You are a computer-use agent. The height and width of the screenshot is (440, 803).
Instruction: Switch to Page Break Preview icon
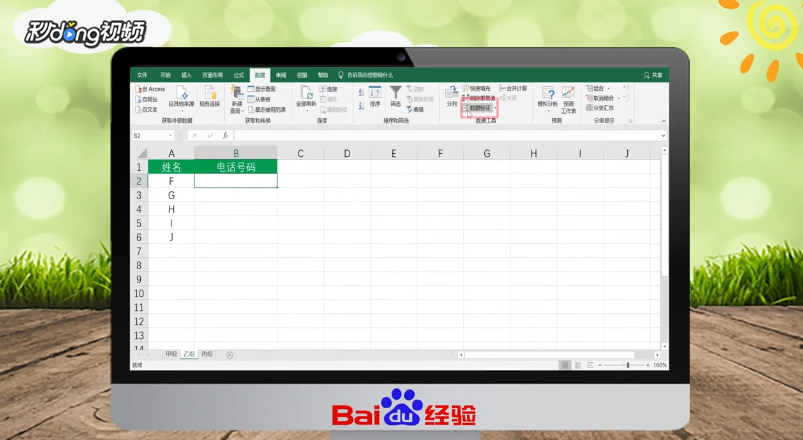coord(590,365)
